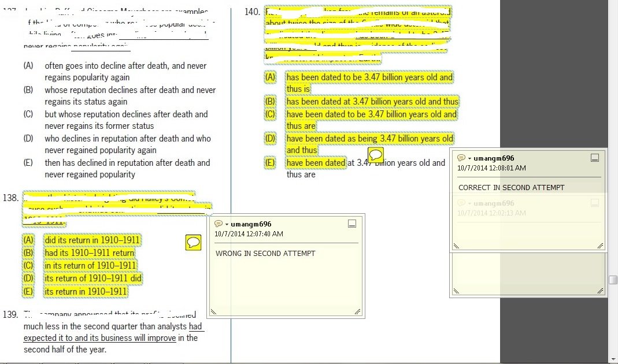Select highlighted option (A) 'did its return in 1910–1911'
The height and width of the screenshot is (364, 618).
coord(92,240)
